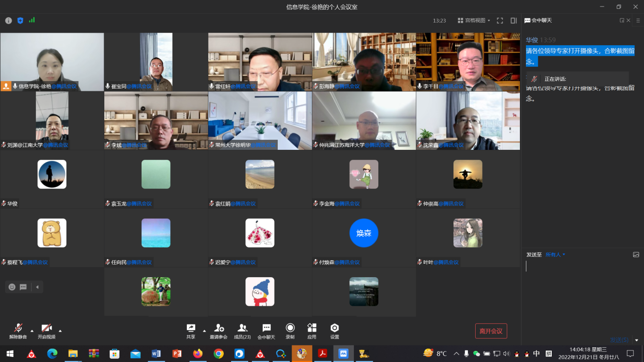Viewport: 644px width, 362px height.
Task: Toggle the side panel layout icon
Action: (513, 21)
